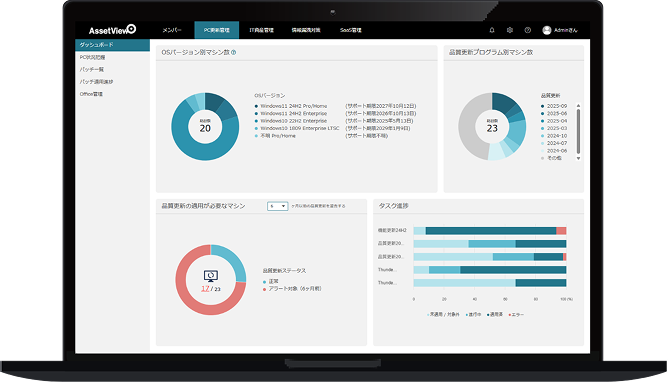
Task: Toggle 未適用 / 対象外 task legend entry
Action: coord(443,315)
